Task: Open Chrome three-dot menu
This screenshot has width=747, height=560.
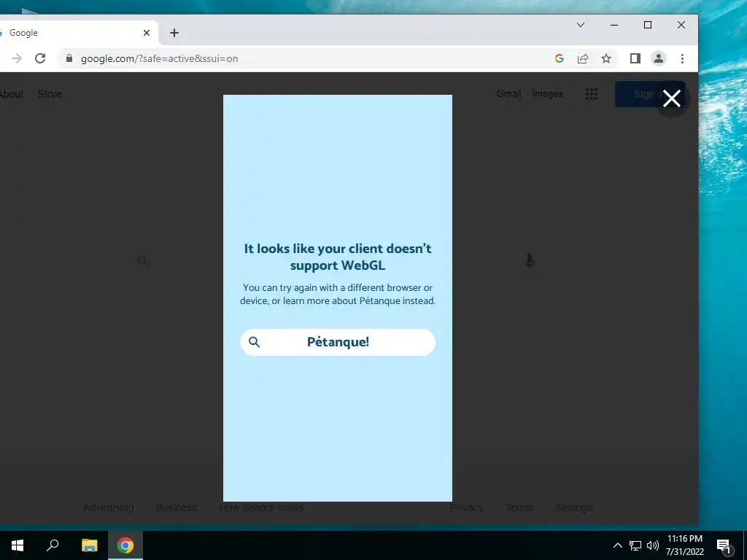Action: click(682, 58)
